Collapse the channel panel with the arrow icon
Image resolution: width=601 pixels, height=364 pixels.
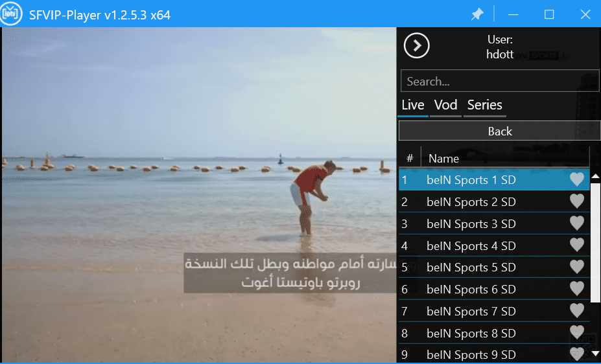point(417,45)
